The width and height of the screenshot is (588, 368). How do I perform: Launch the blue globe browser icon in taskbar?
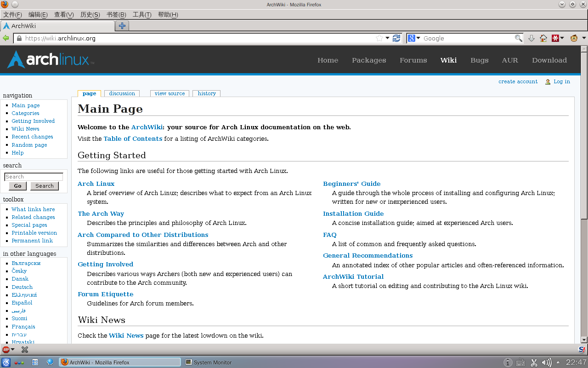point(50,362)
